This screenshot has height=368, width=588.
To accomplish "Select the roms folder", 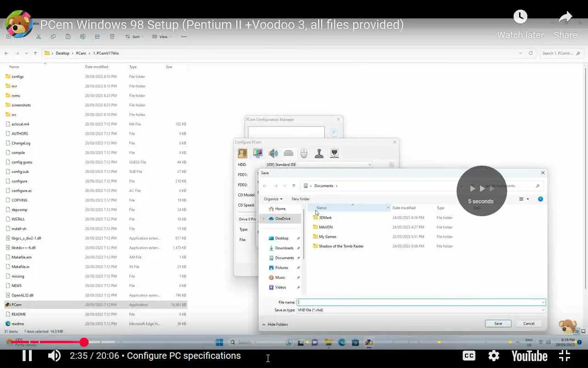I will 16,96.
